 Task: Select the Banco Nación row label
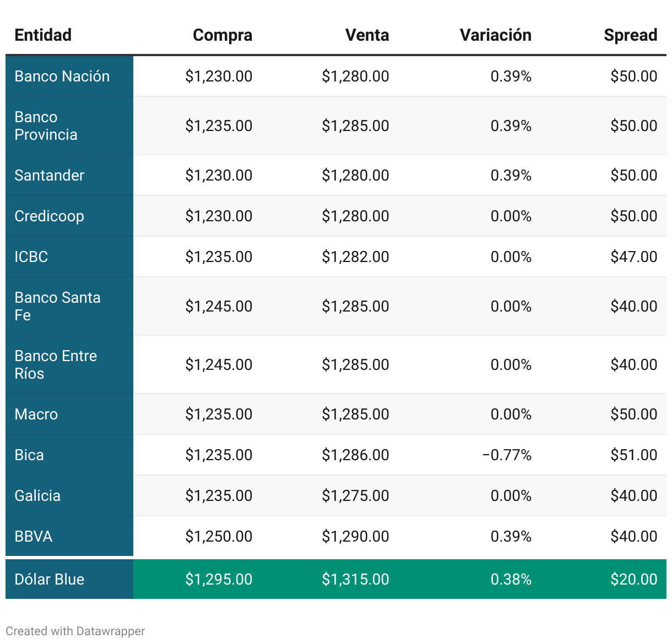pyautogui.click(x=62, y=77)
